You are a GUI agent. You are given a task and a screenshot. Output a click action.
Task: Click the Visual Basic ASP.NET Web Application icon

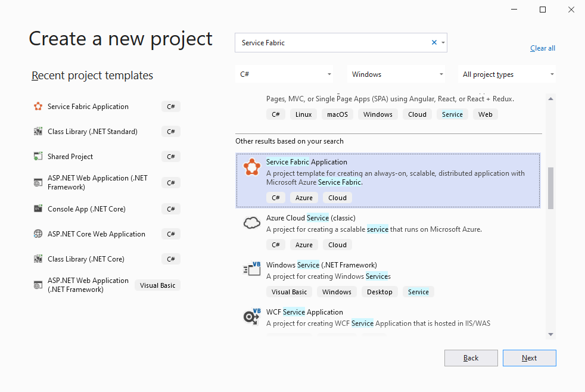38,285
